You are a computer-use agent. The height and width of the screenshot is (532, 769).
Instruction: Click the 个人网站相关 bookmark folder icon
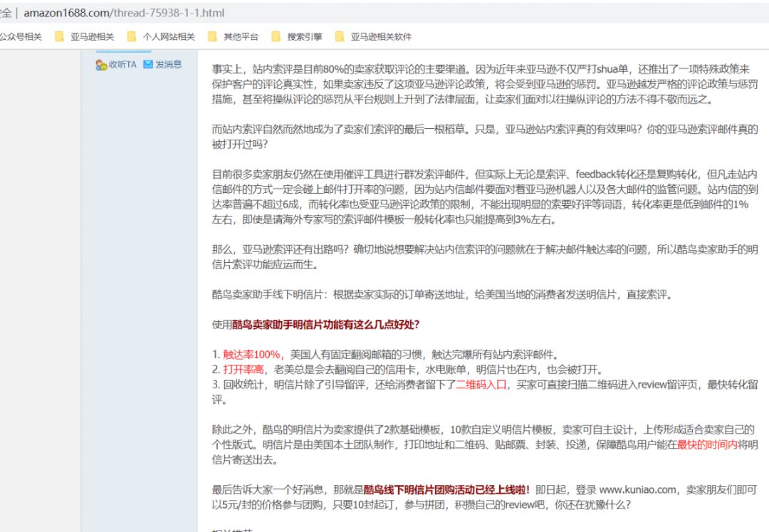(132, 37)
